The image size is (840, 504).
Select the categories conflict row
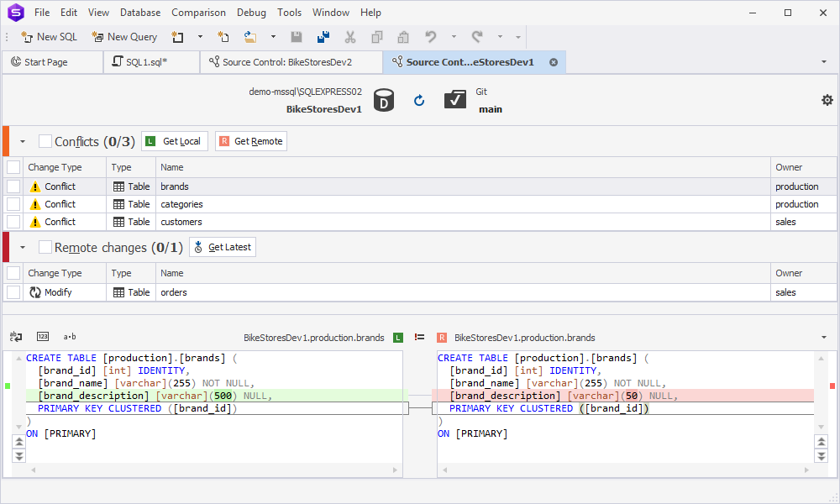point(419,204)
